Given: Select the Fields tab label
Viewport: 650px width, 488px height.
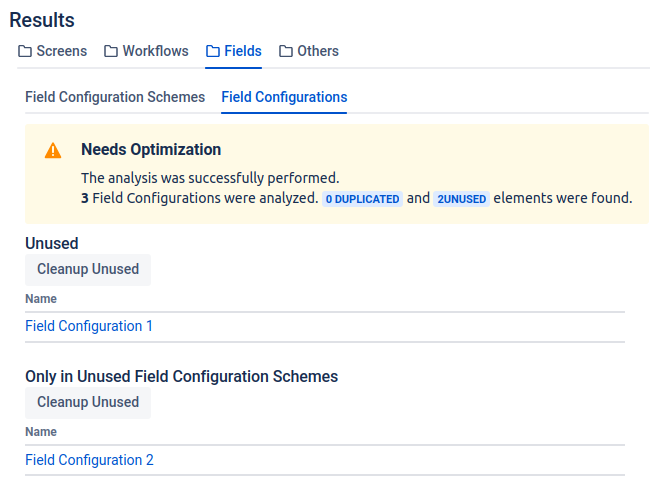Looking at the screenshot, I should click(243, 51).
